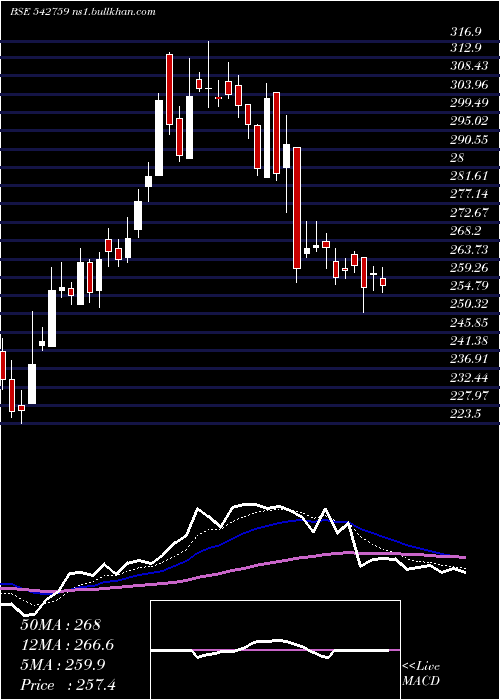This screenshot has height=700, width=500.
Task: Click the 272.67 price axis label
Action: pos(469,212)
